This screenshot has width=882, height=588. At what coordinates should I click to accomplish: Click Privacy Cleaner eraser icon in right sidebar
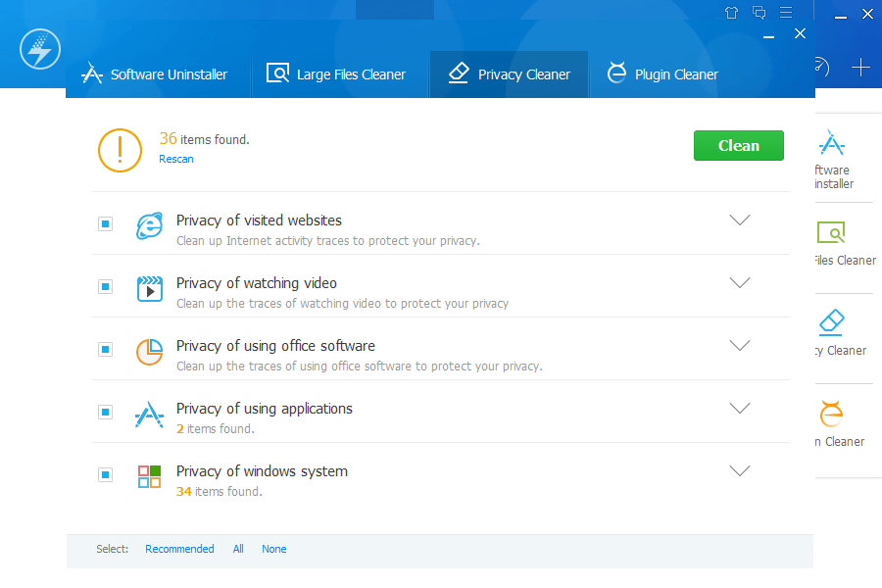831,321
